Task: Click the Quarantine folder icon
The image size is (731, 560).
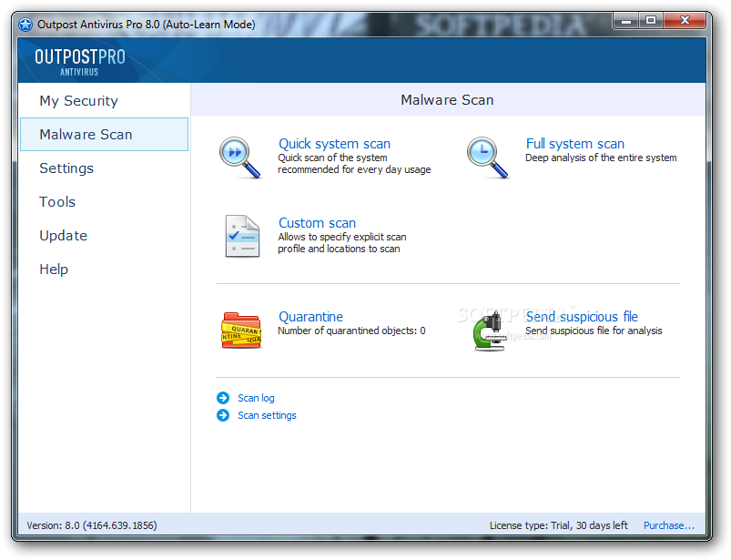Action: click(x=241, y=331)
